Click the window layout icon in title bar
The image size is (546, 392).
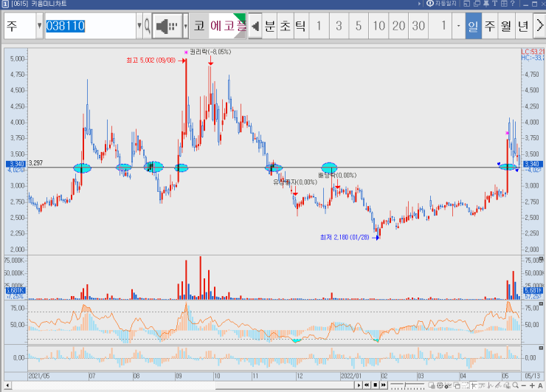[466, 4]
